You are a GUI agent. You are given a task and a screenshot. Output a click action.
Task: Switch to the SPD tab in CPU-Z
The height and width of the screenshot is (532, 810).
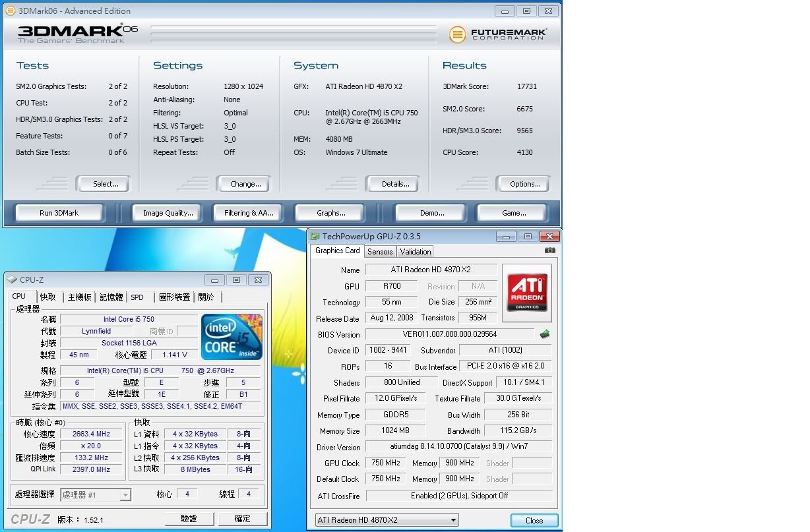pos(137,297)
